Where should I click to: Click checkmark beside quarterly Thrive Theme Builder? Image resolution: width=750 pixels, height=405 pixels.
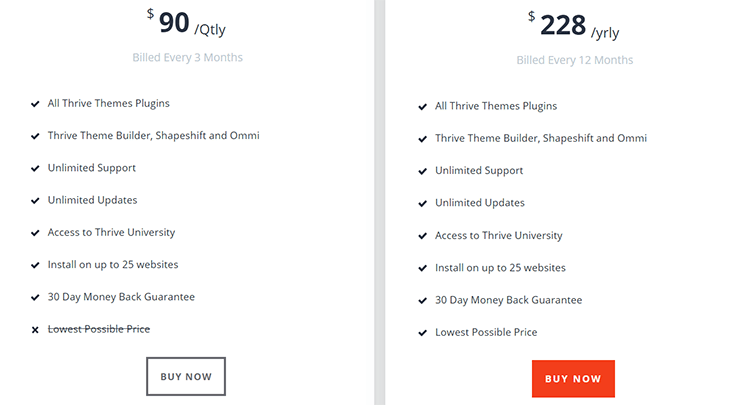35,136
